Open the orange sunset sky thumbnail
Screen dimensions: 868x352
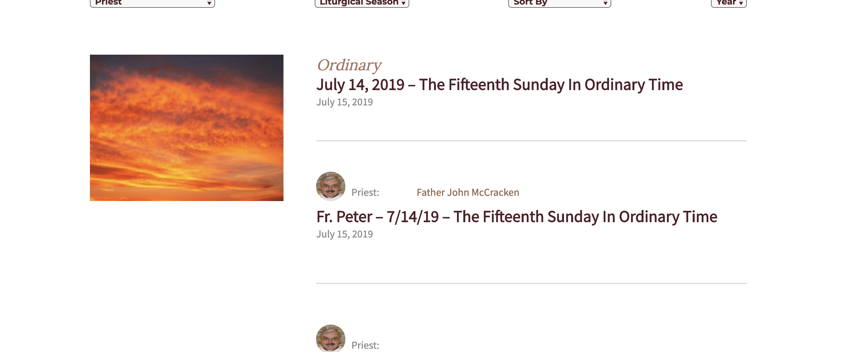click(x=186, y=128)
